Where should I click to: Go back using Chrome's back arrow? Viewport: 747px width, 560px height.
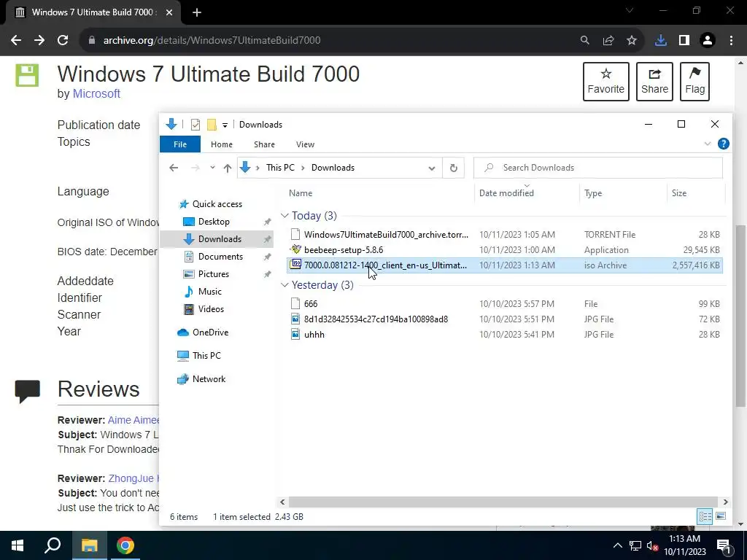point(16,41)
